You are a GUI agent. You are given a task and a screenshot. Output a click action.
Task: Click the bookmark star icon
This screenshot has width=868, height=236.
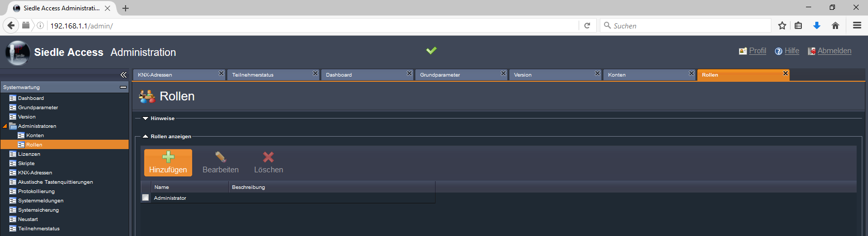pyautogui.click(x=782, y=25)
